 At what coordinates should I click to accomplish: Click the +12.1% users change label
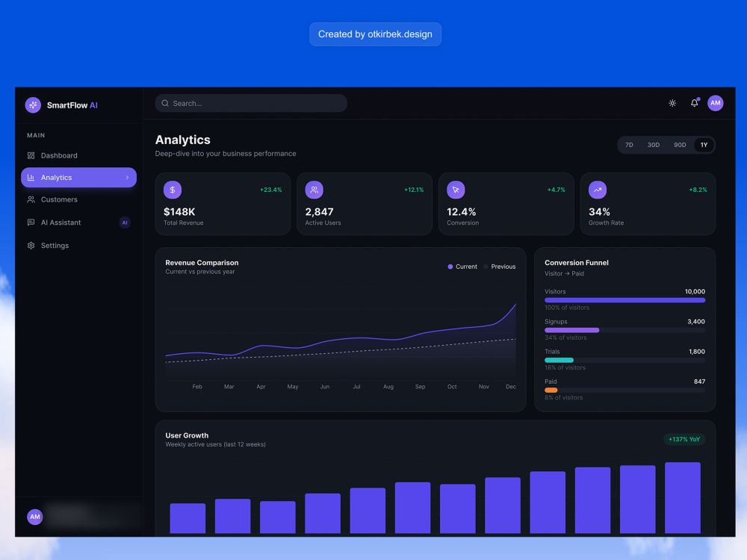[x=414, y=190]
